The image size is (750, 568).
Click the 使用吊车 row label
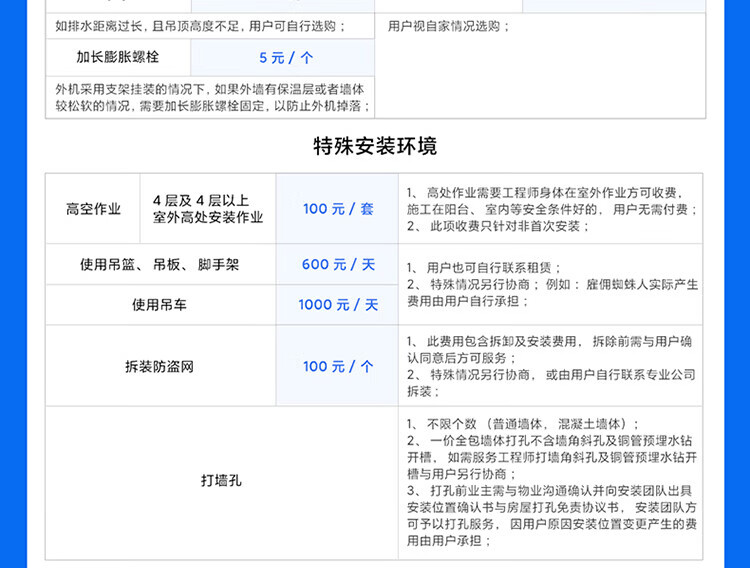[x=160, y=305]
